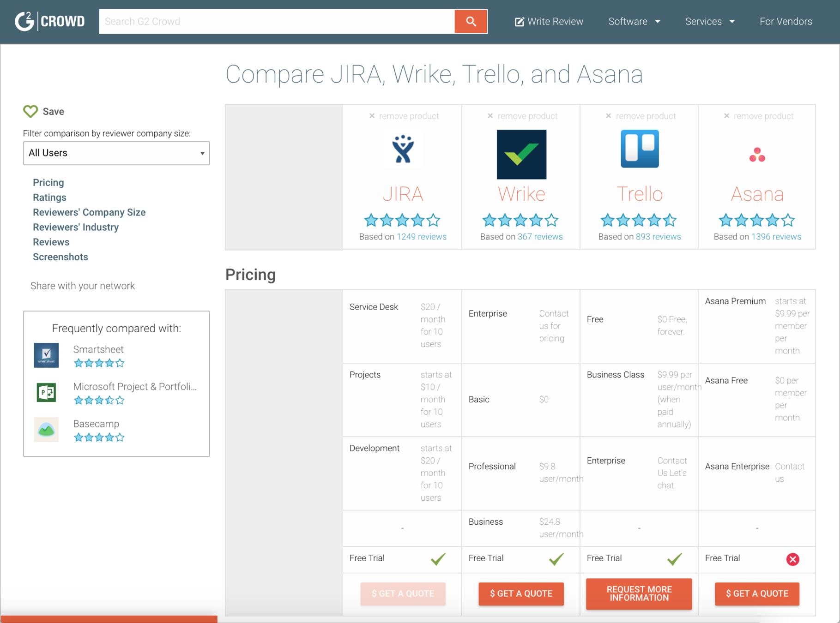Click Asana's star rating
This screenshot has width=840, height=623.
point(757,220)
